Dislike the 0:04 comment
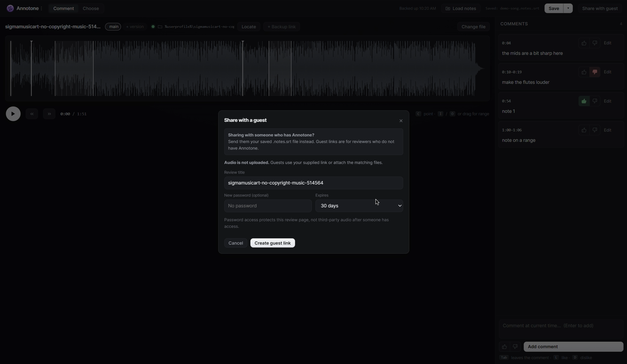Screen dimensions: 627x364 coord(595,43)
